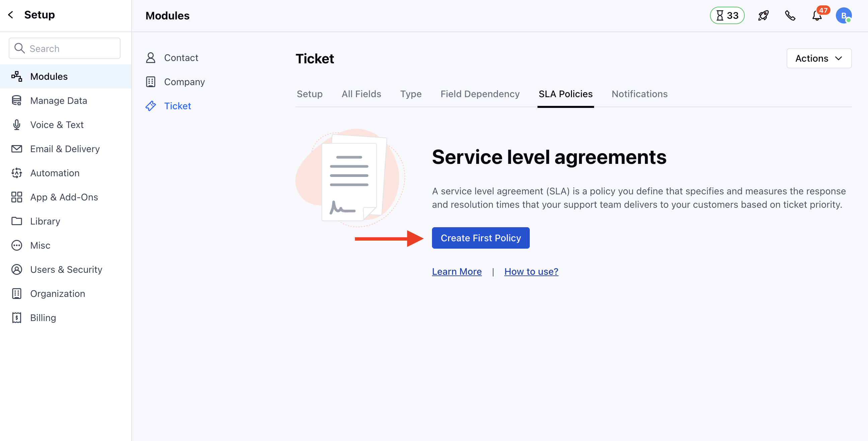Open Users & Security settings

click(66, 269)
